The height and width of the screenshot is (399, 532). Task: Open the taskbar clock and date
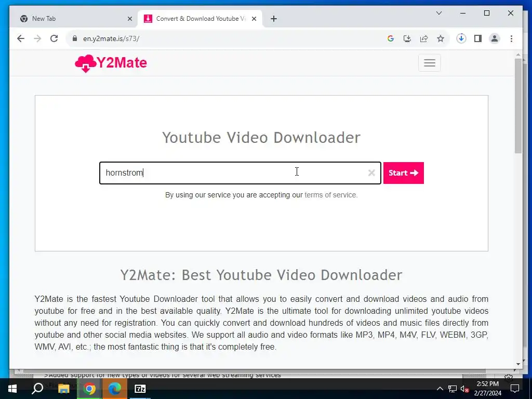click(x=487, y=389)
